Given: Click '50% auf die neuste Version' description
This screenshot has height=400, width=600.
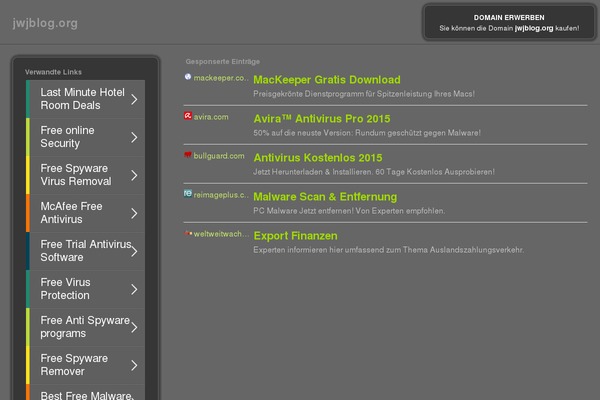Looking at the screenshot, I should coord(367,133).
